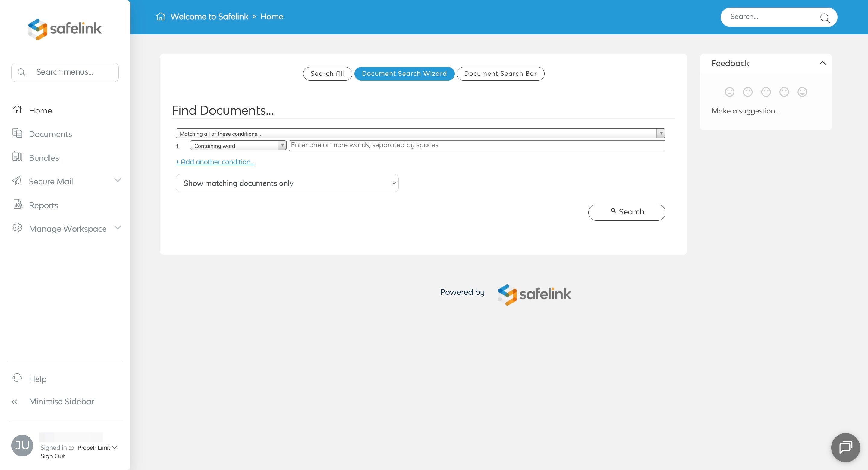
Task: Select the neutral middle face rating
Action: point(766,92)
